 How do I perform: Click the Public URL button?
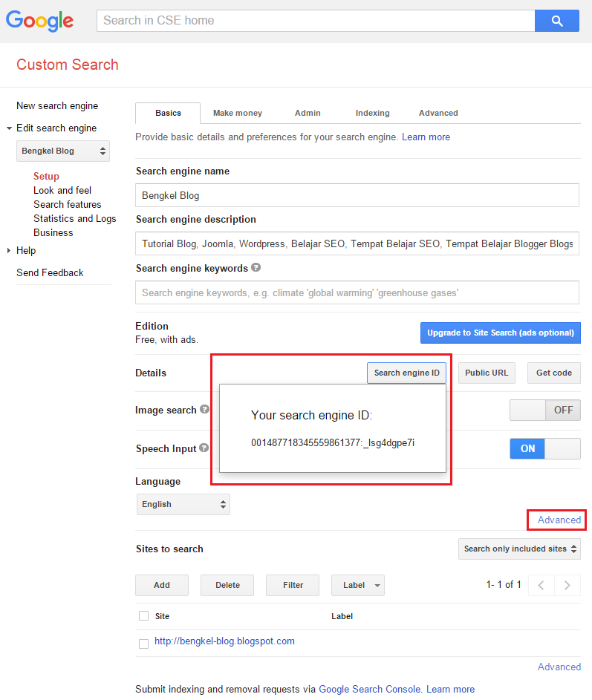(x=487, y=373)
